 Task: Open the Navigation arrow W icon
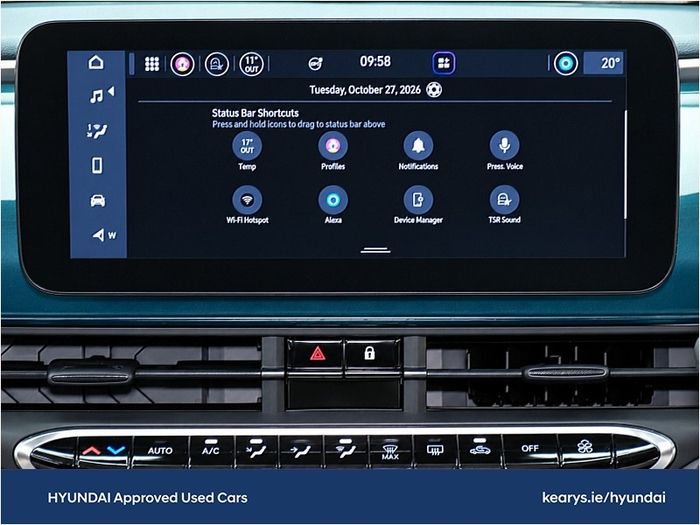(x=104, y=235)
